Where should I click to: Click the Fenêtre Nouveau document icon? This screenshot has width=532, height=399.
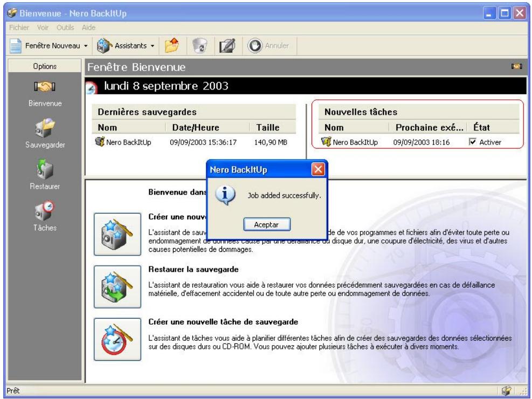coord(15,45)
